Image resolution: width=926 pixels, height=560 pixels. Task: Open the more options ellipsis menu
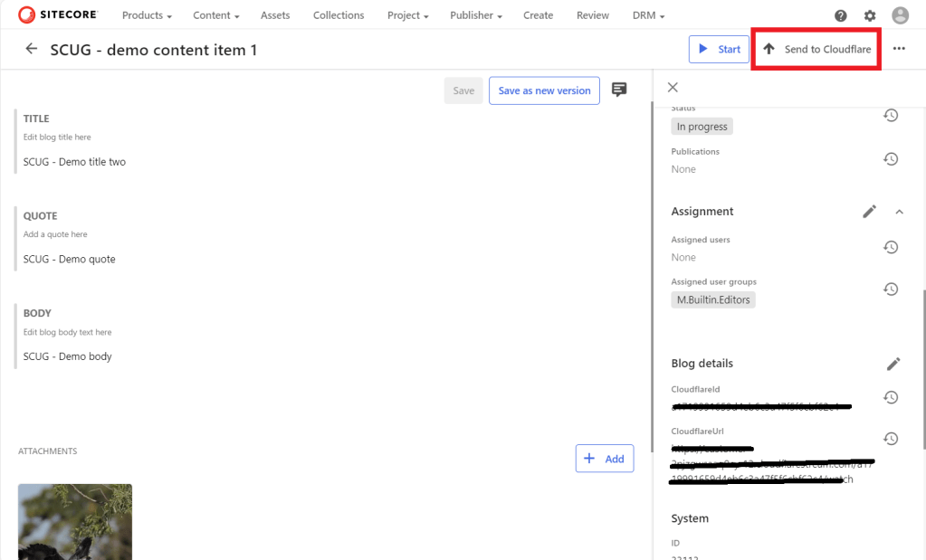(899, 50)
